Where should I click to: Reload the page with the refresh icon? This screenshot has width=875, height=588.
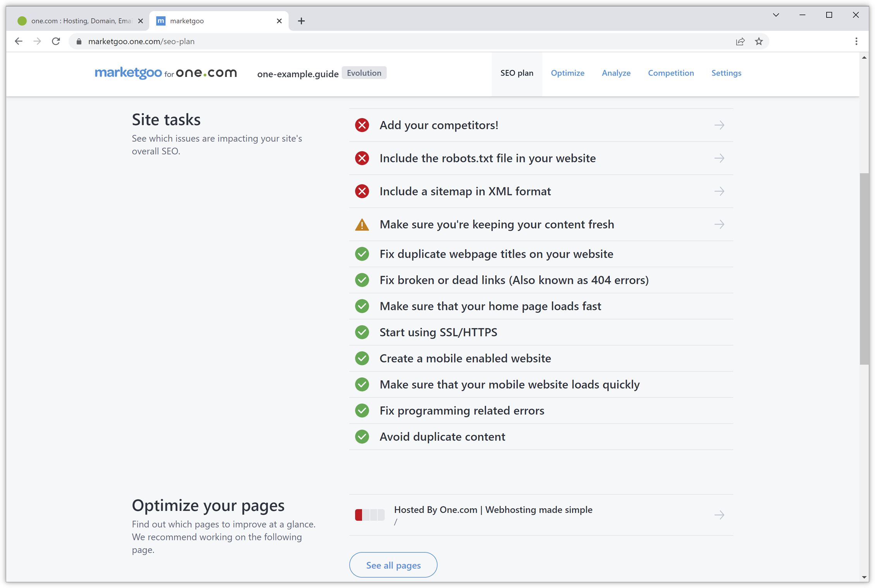pos(56,41)
